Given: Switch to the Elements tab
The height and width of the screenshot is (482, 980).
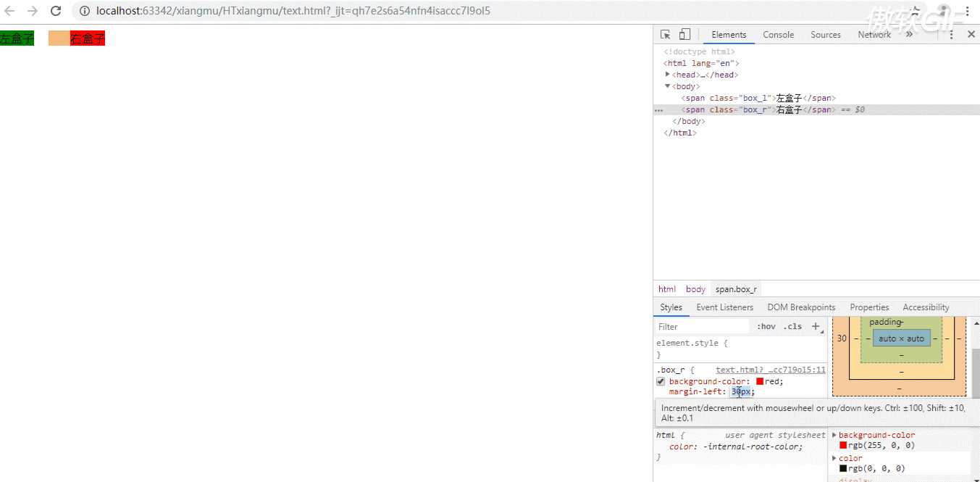Looking at the screenshot, I should point(729,35).
